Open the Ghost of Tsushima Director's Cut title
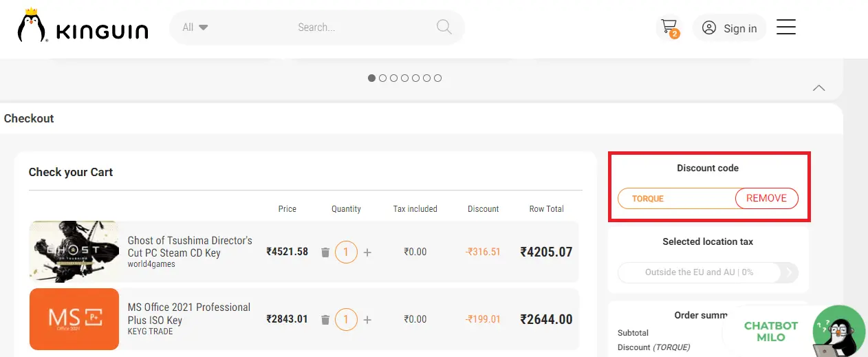 (x=190, y=246)
